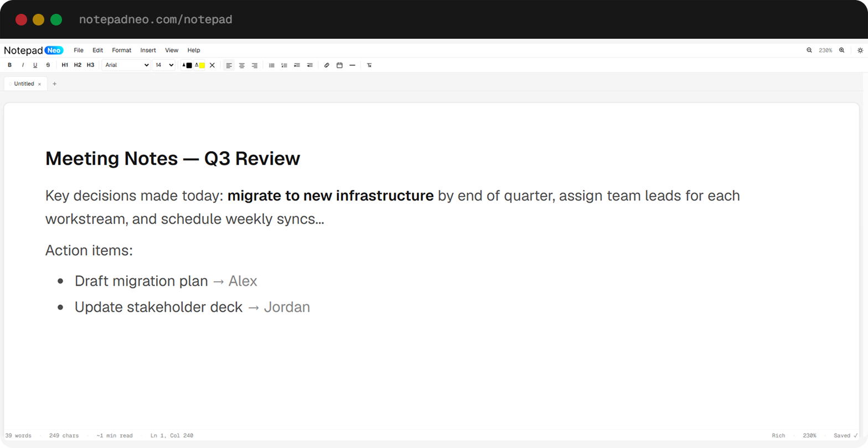
Task: Insert a hyperlink using the link icon
Action: point(327,65)
